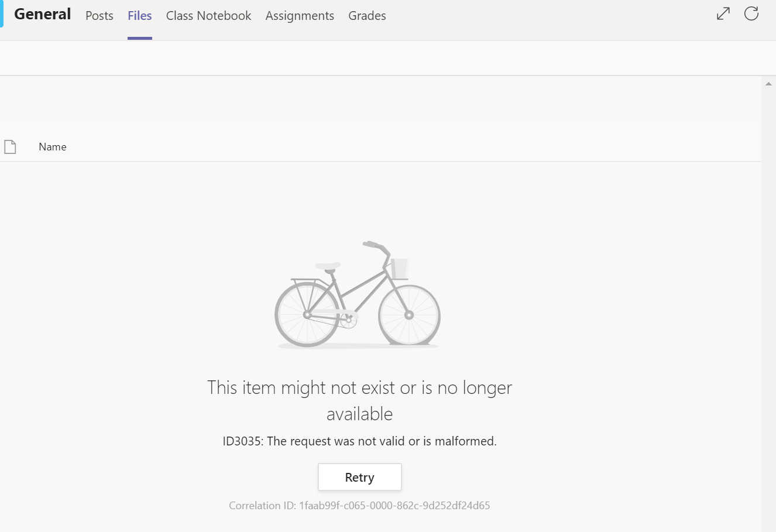
Task: Select the Files tab
Action: point(140,16)
